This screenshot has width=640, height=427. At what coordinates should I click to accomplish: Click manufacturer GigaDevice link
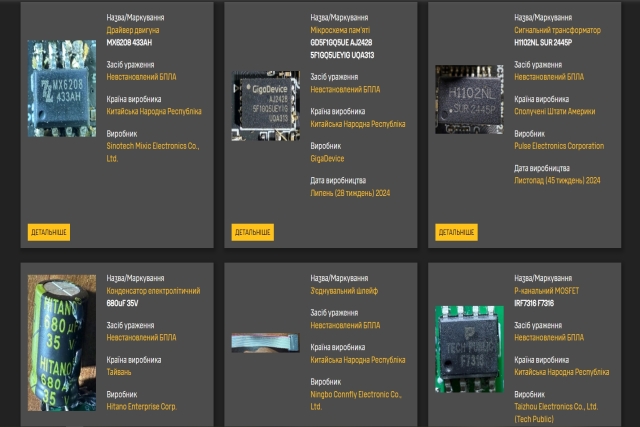(327, 159)
